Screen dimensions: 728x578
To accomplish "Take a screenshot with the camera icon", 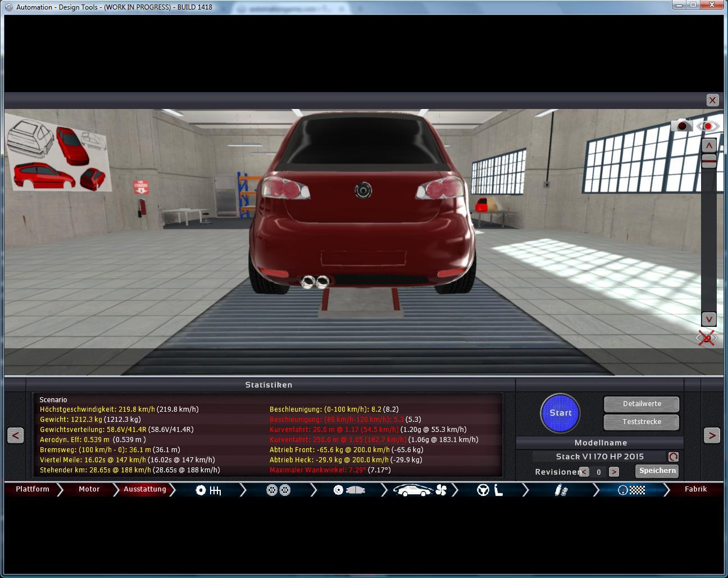I will coord(682,126).
